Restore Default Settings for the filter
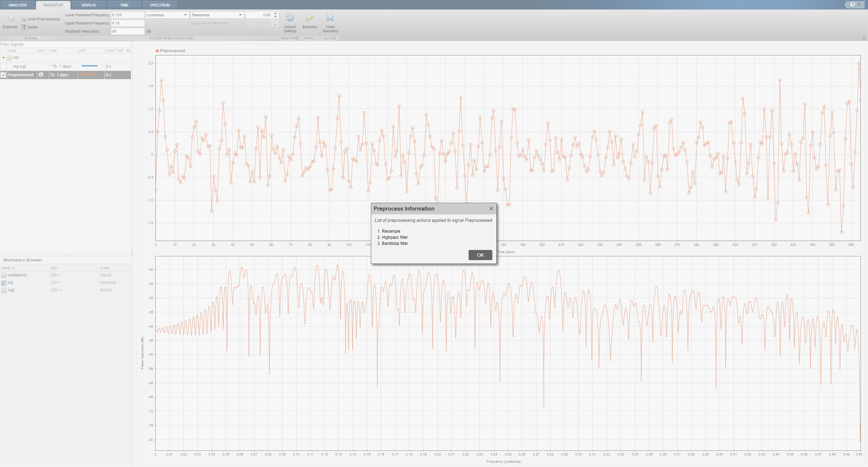Viewport: 868px width, 467px height. coord(290,18)
